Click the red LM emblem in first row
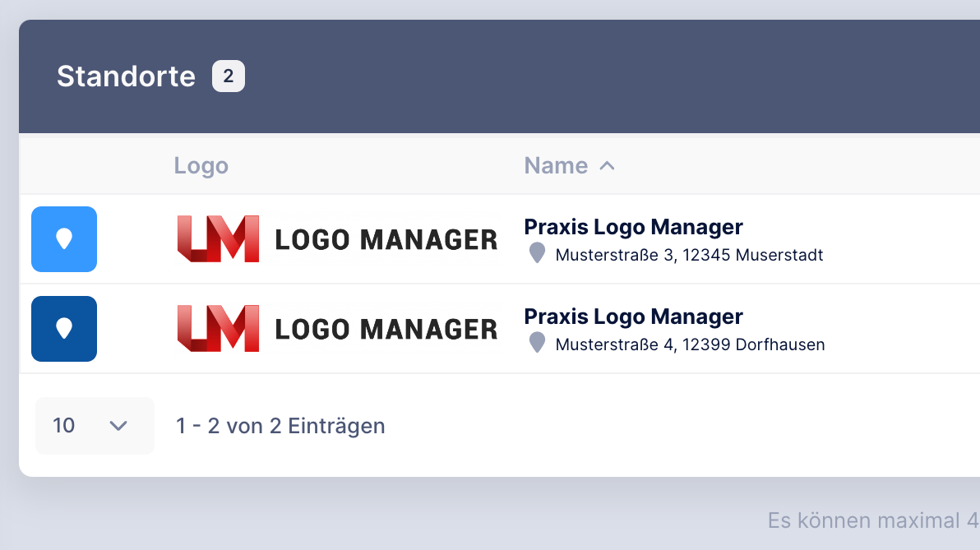980x550 pixels. 218,238
